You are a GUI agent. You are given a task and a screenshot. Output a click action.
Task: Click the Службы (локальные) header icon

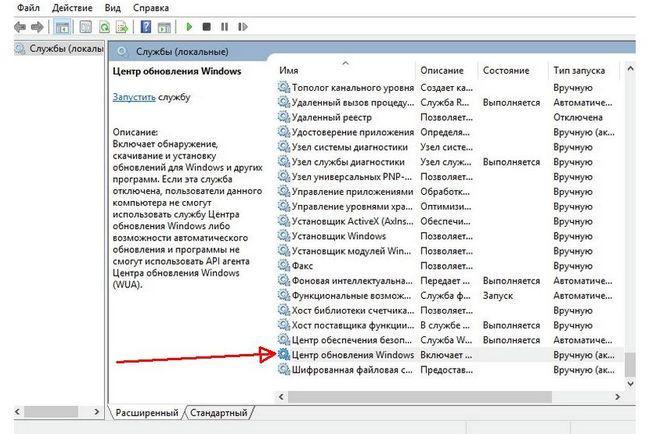pyautogui.click(x=122, y=52)
